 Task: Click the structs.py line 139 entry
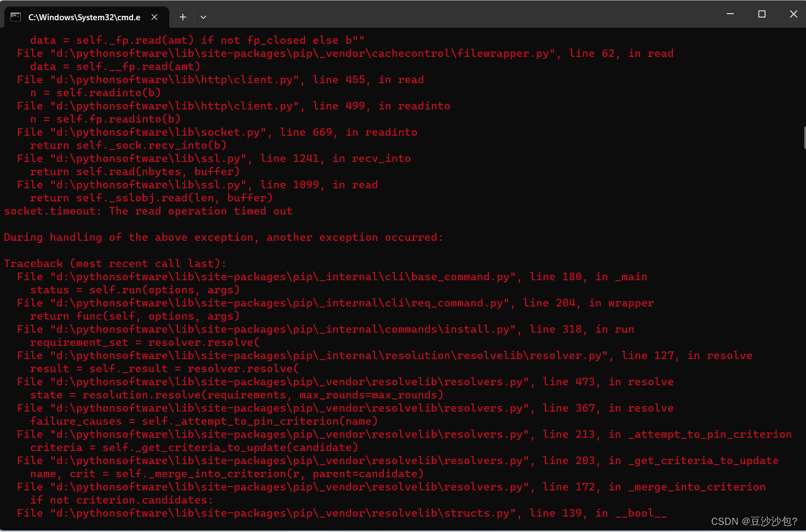(342, 513)
